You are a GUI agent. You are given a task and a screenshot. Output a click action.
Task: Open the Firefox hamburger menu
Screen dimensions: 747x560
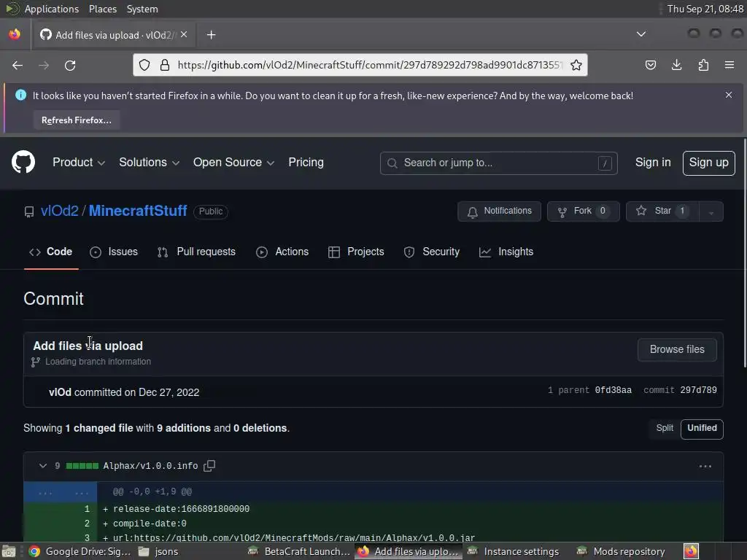pos(729,65)
